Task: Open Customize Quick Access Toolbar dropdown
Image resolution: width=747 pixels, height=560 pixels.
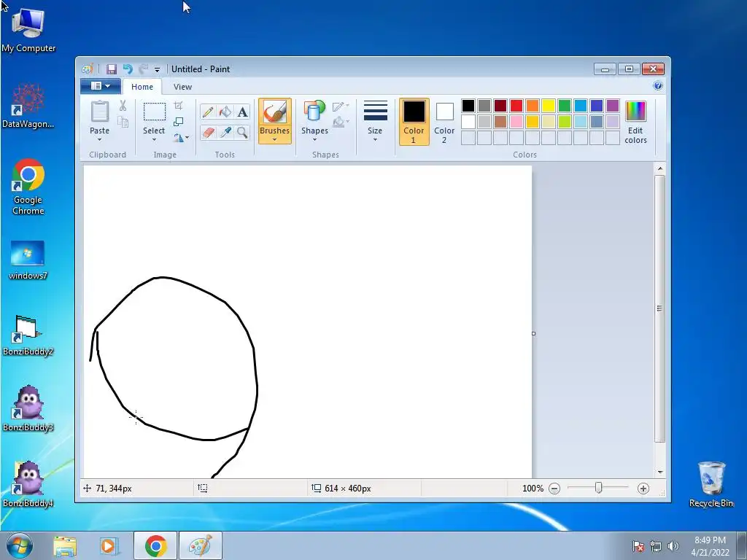Action: point(158,69)
